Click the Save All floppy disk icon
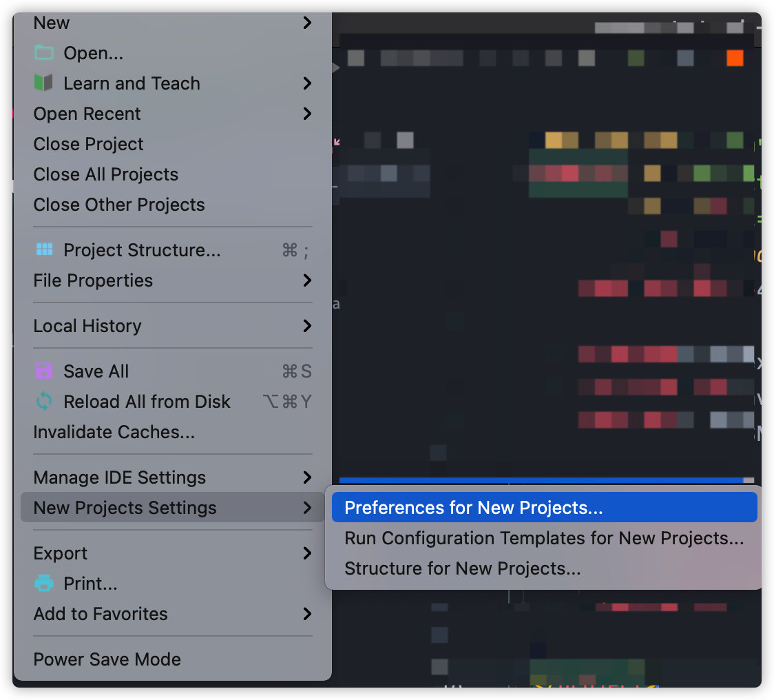 44,371
